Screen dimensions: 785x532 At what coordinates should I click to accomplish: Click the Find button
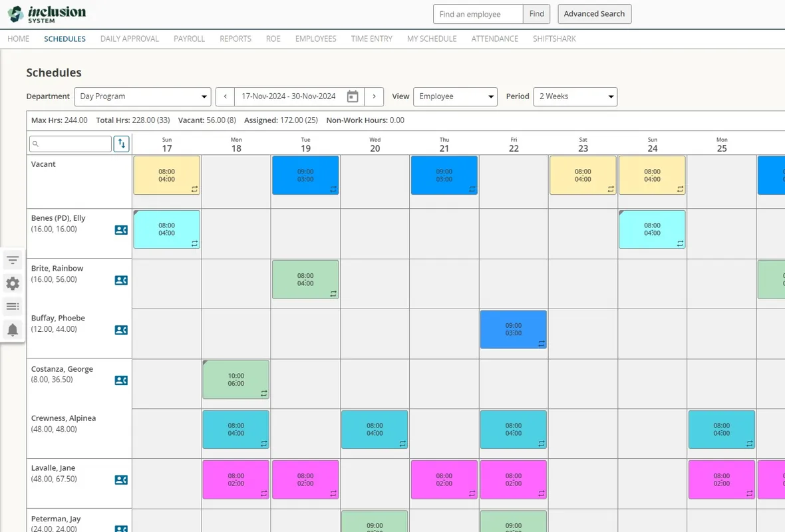pos(536,13)
